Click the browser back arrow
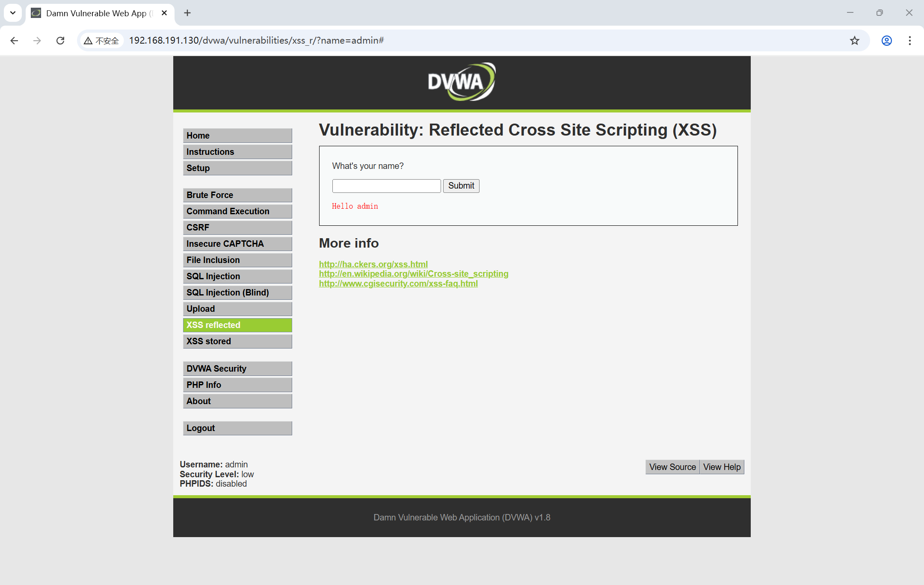Viewport: 924px width, 585px height. click(14, 41)
